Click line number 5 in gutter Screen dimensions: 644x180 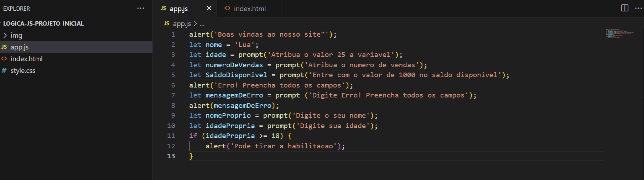point(173,75)
